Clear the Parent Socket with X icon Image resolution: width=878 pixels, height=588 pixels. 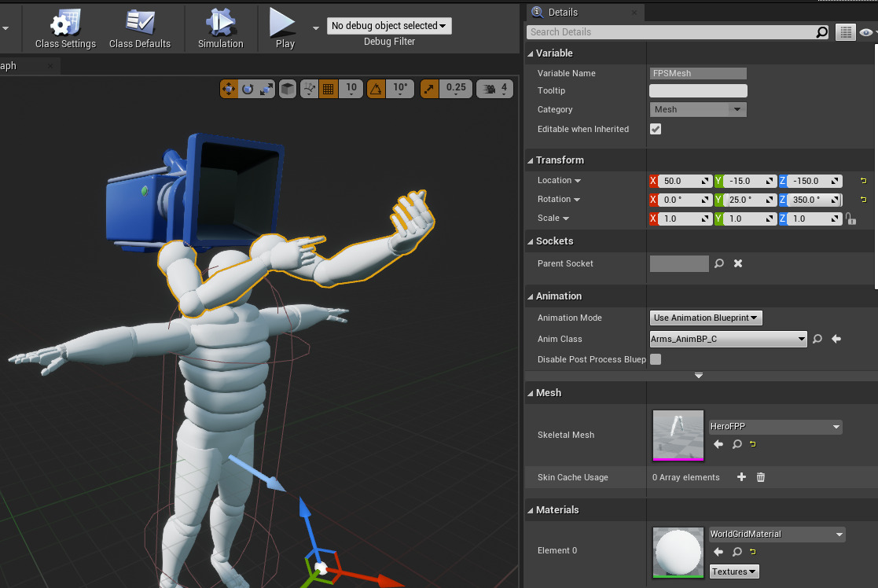[738, 263]
